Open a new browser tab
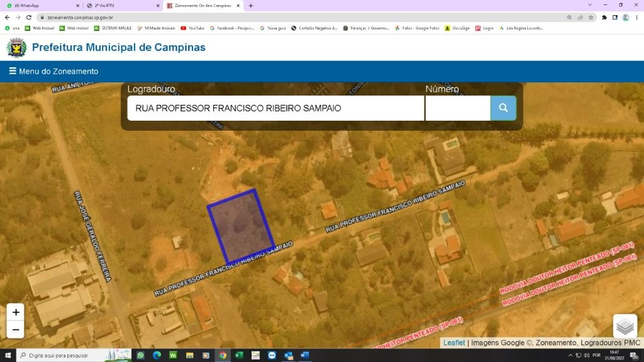This screenshot has width=644, height=362. (251, 6)
